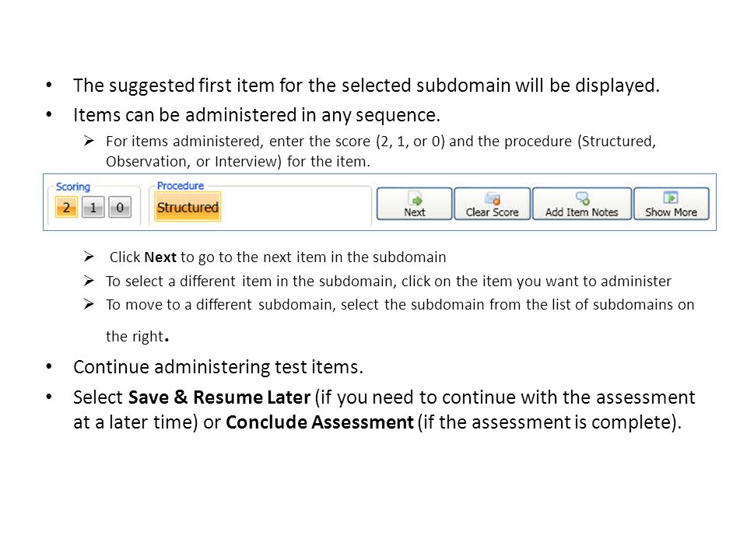Click the Next button label text
The width and height of the screenshot is (747, 560).
pos(415,212)
